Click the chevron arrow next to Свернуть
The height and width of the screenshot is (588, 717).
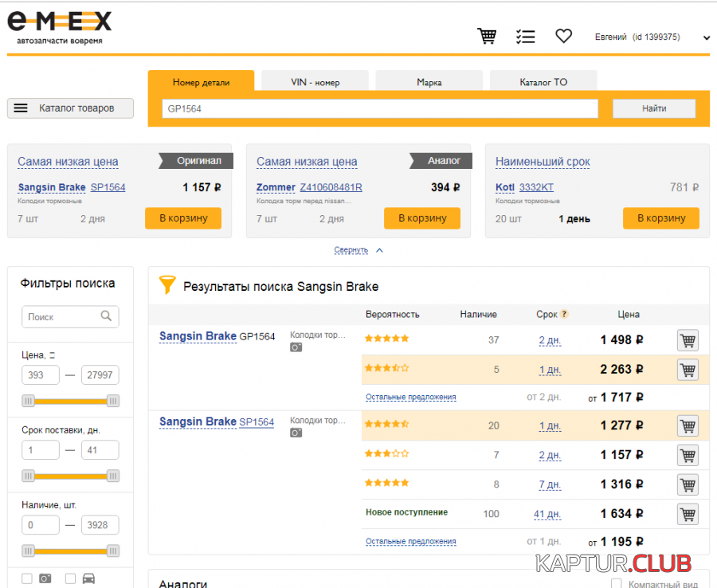(x=379, y=250)
